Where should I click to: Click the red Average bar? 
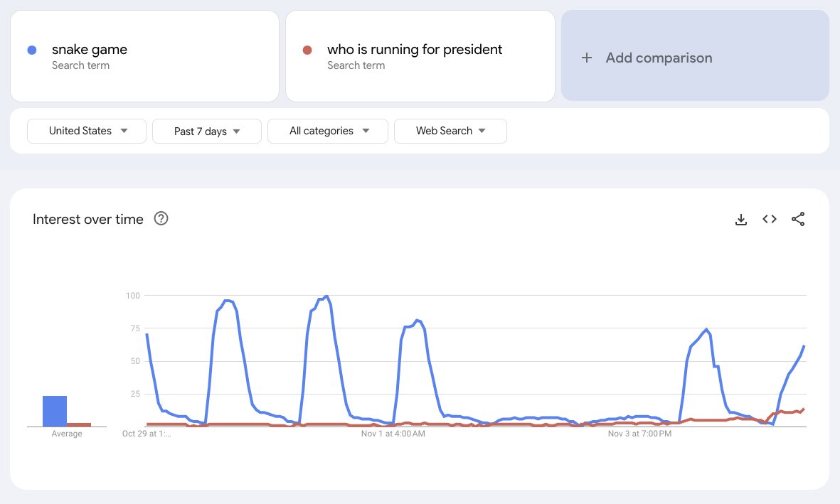pyautogui.click(x=79, y=424)
